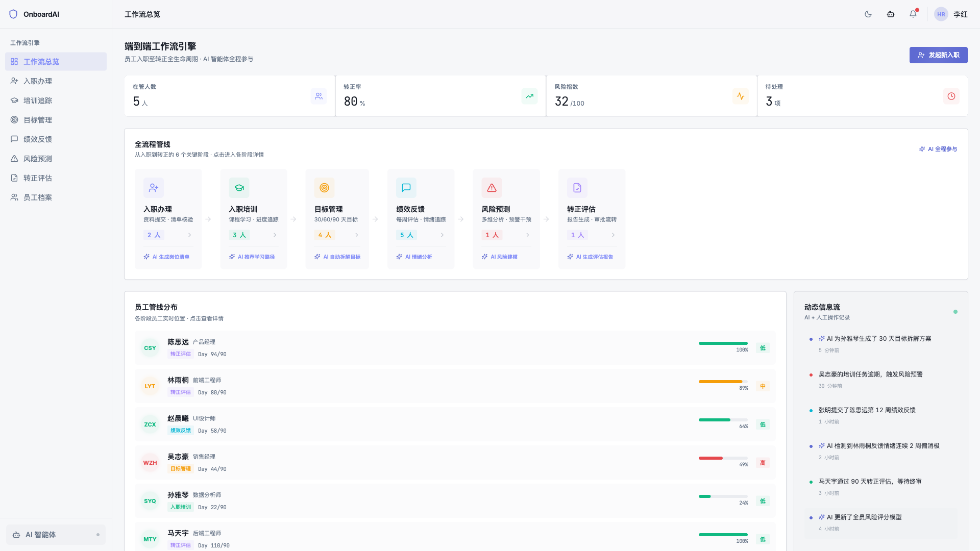980x551 pixels.
Task: Click the 发起新入职 button
Action: [938, 55]
